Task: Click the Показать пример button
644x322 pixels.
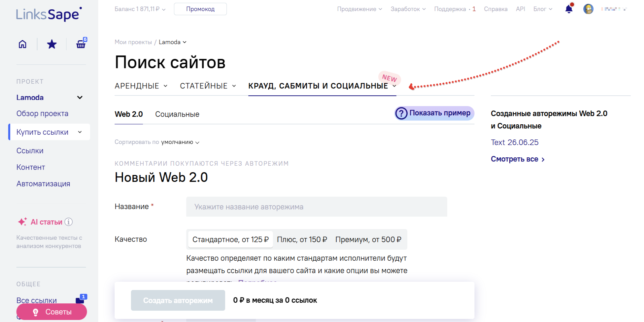Action: click(x=434, y=113)
